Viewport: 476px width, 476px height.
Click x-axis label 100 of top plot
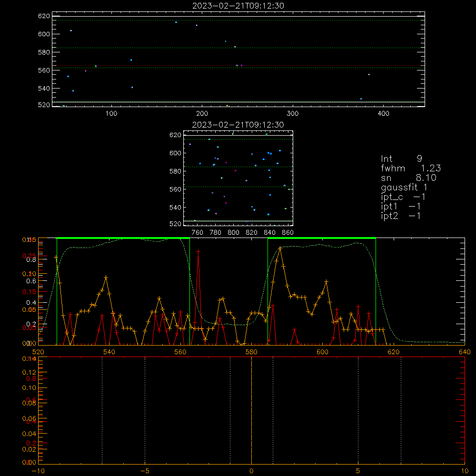pyautogui.click(x=111, y=114)
